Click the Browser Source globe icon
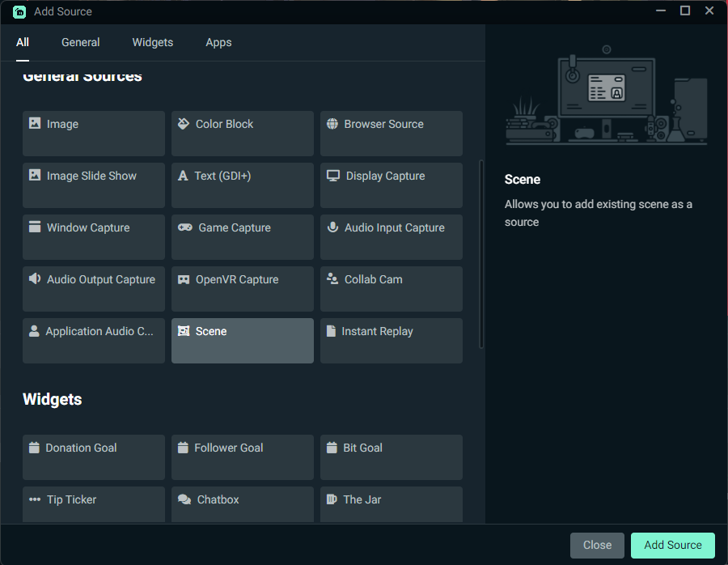The height and width of the screenshot is (565, 728). pos(332,124)
